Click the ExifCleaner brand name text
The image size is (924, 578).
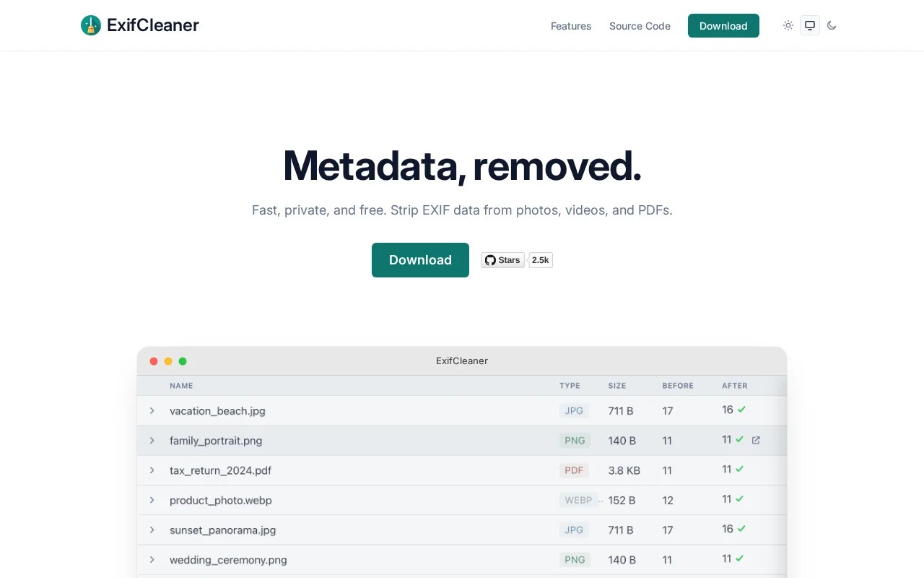pos(153,25)
